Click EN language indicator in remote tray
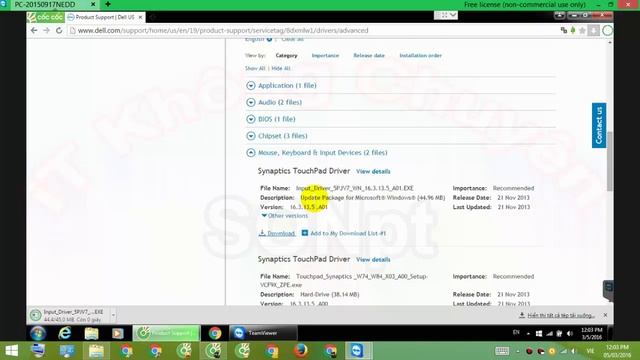Image resolution: width=640 pixels, height=360 pixels. [516, 333]
